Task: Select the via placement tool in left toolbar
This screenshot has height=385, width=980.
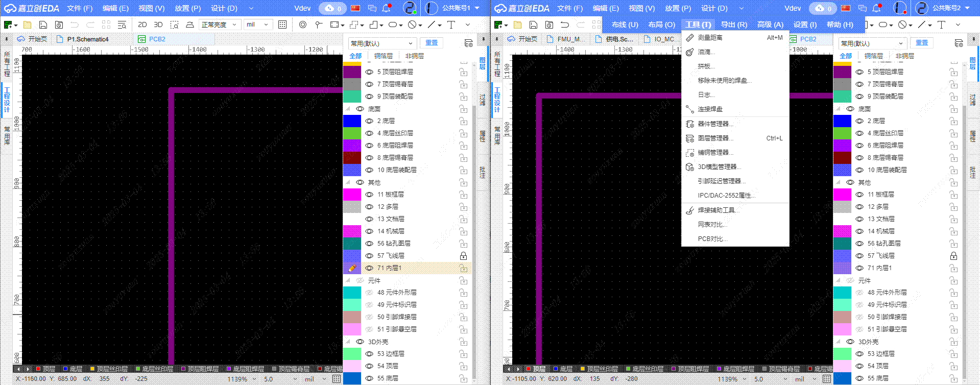Action: click(303, 25)
